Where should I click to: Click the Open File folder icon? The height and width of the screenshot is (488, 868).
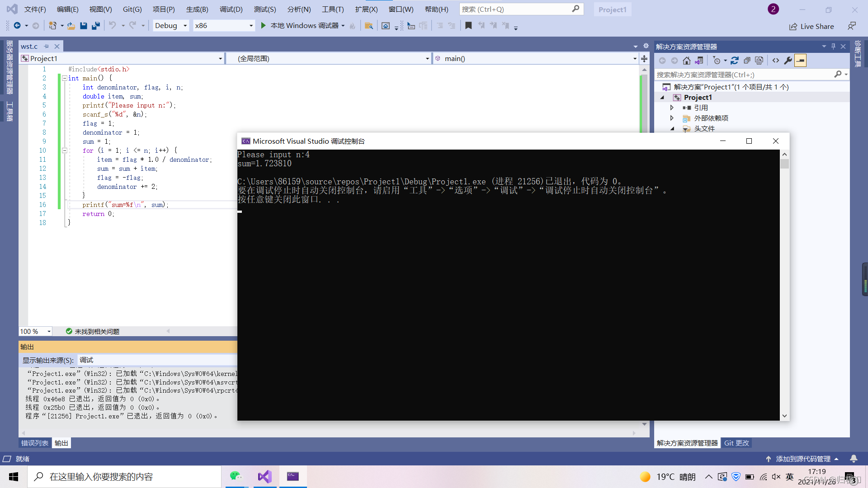(71, 26)
